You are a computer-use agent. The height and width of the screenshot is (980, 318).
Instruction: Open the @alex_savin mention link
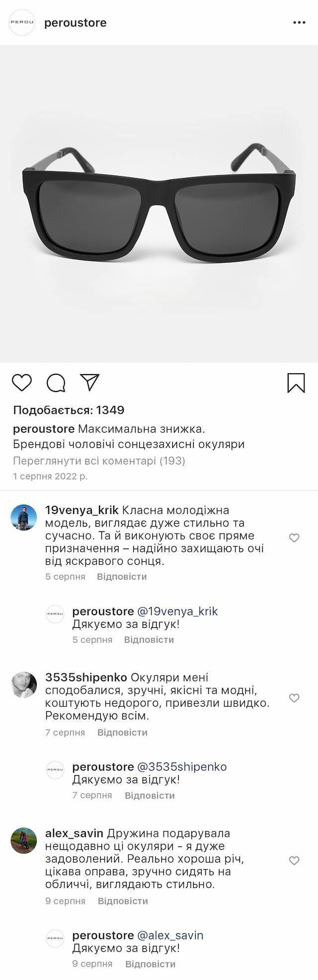[170, 935]
